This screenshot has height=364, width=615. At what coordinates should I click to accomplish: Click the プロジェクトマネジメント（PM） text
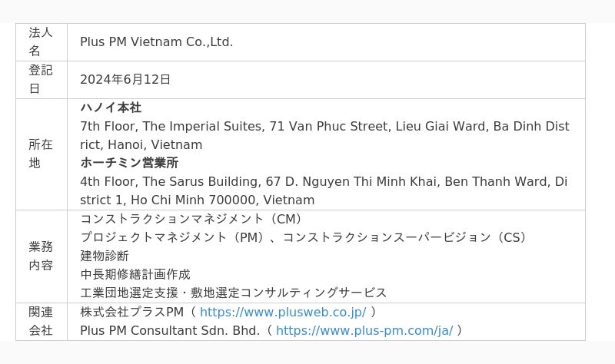(x=172, y=237)
